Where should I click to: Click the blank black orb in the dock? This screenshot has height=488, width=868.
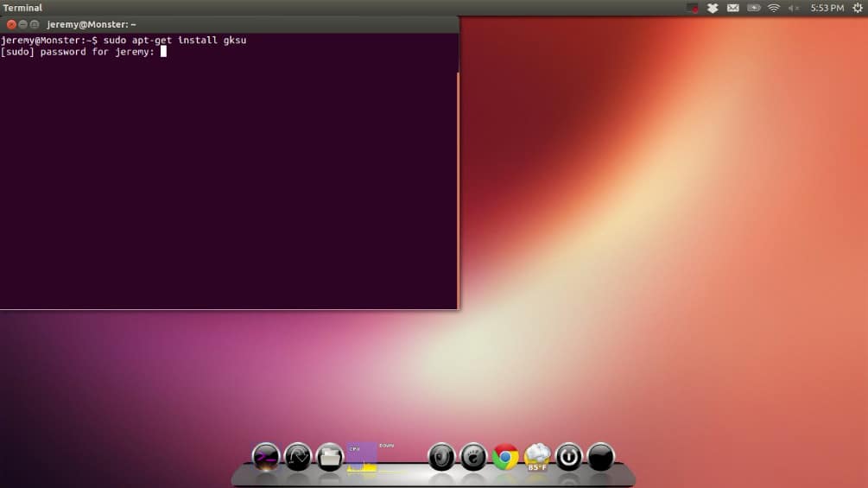[600, 457]
